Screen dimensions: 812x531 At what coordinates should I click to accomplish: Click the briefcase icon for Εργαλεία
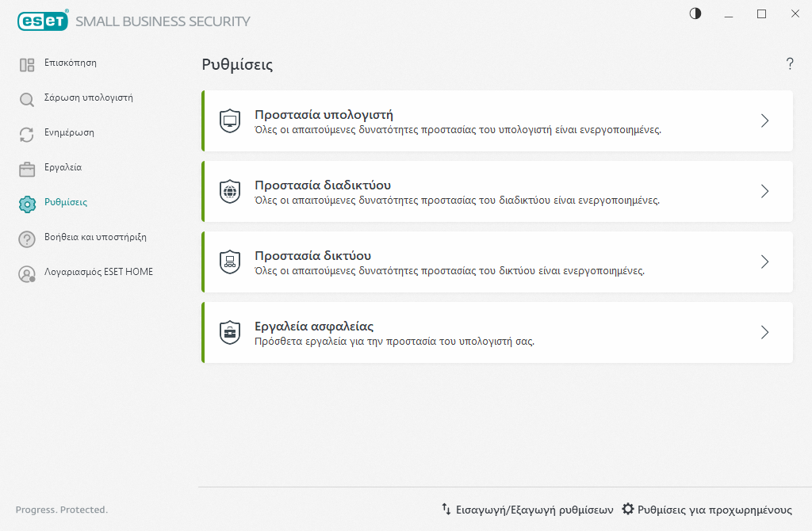coord(27,169)
